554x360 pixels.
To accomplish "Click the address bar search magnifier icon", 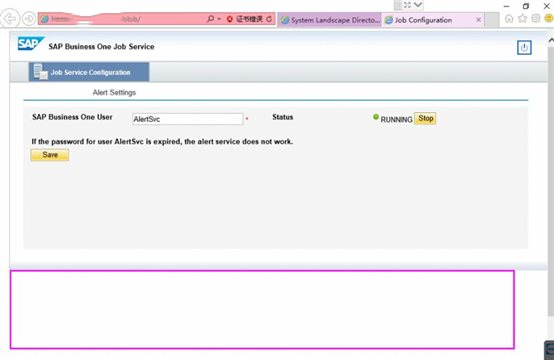I will [x=210, y=19].
